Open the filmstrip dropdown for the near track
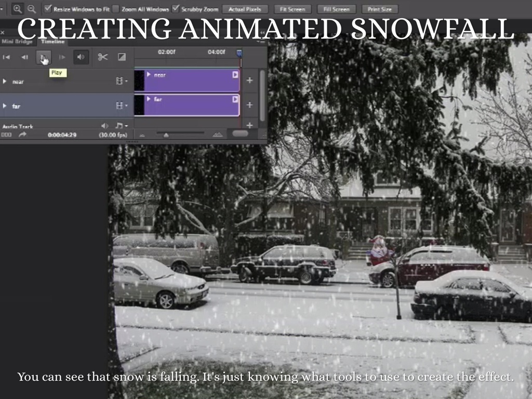Screen dimensions: 532x399 pyautogui.click(x=122, y=81)
